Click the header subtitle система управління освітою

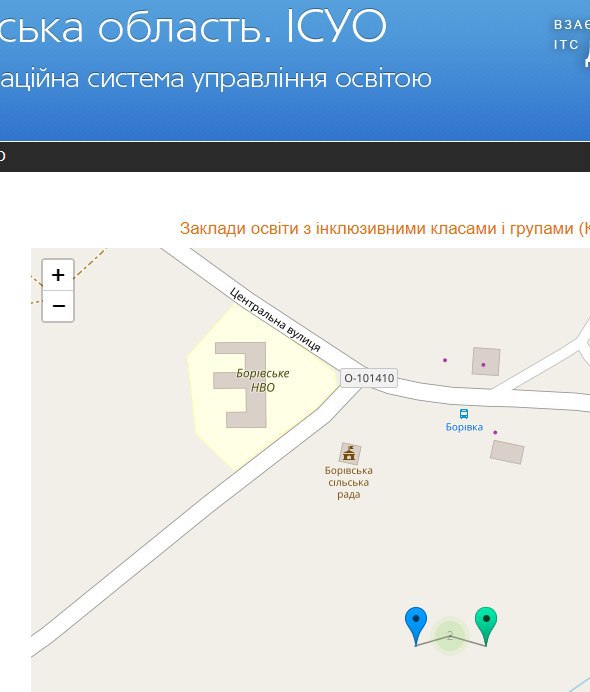[x=259, y=79]
